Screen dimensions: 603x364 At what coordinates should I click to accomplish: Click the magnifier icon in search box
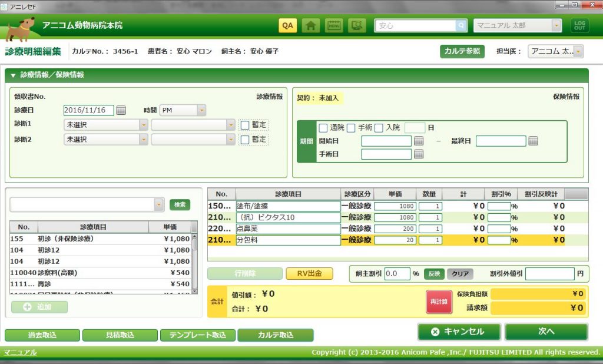(x=460, y=26)
